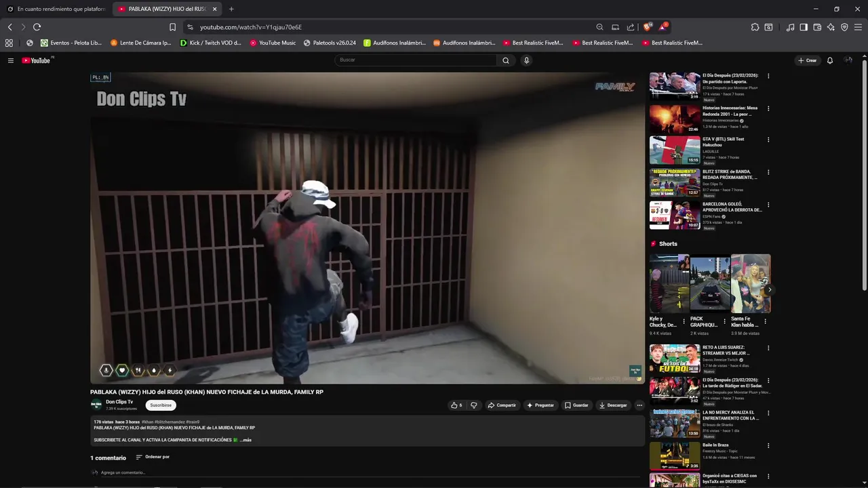Viewport: 868px width, 488px height.
Task: Click the share icon in the address bar
Action: click(631, 27)
